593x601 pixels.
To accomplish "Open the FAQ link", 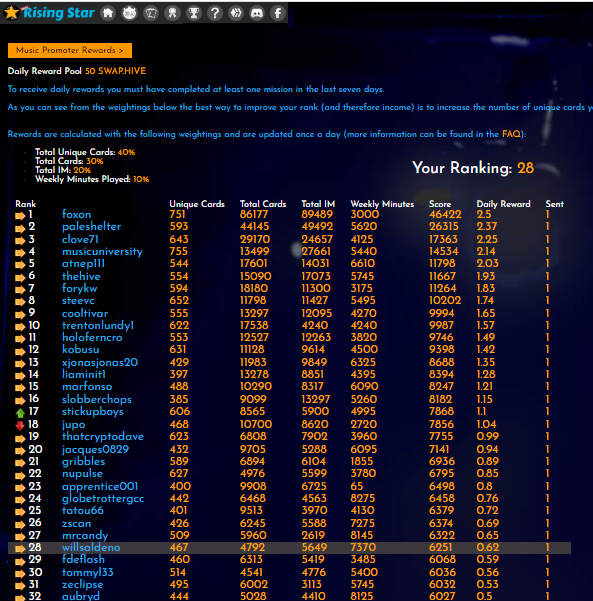I will (x=512, y=134).
